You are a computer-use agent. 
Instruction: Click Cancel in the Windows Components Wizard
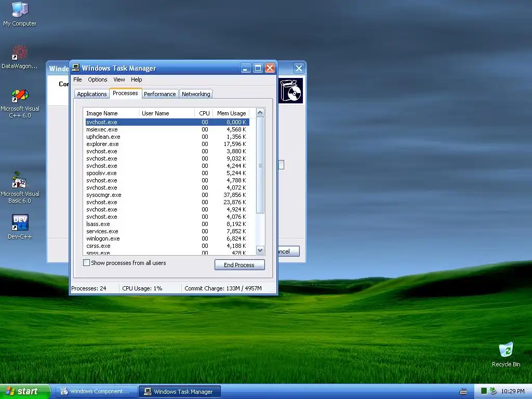289,251
